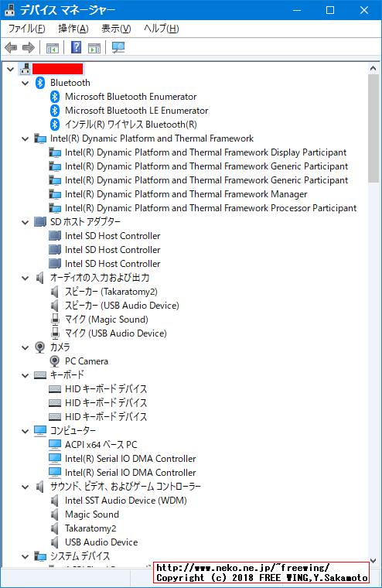Select スピーカー (USB Audio Device)
The image size is (382, 588).
pos(122,306)
